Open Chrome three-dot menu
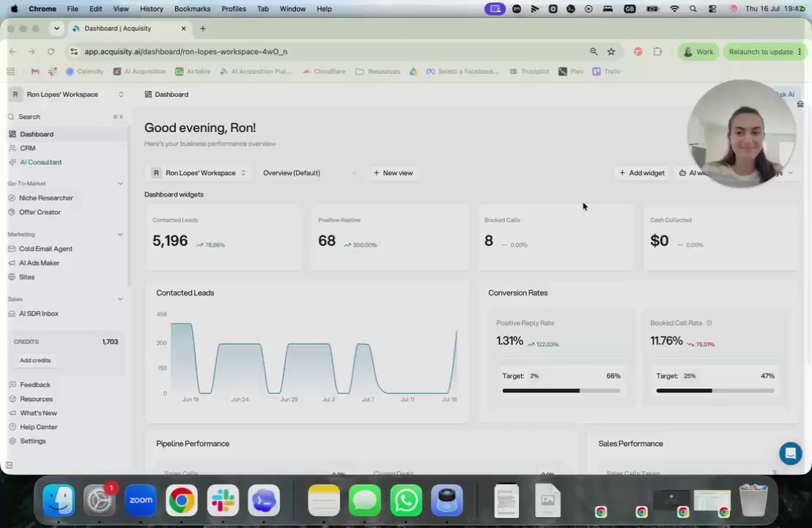Screen dimensions: 812x528 pyautogui.click(x=800, y=51)
